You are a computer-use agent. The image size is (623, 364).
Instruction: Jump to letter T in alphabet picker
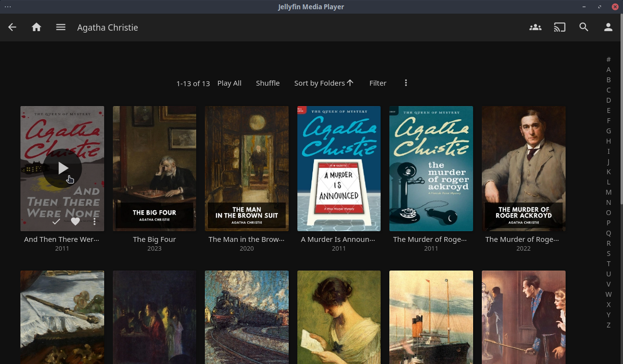tap(608, 264)
